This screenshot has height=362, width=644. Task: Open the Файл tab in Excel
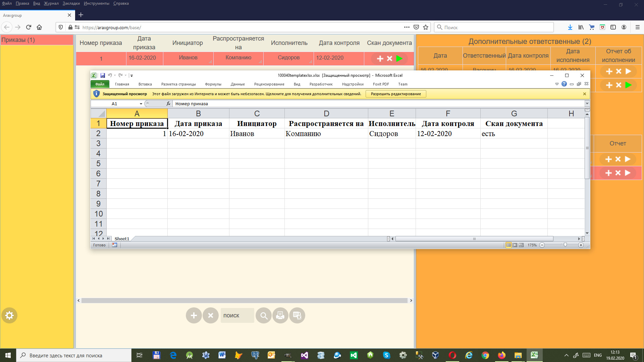tap(100, 84)
